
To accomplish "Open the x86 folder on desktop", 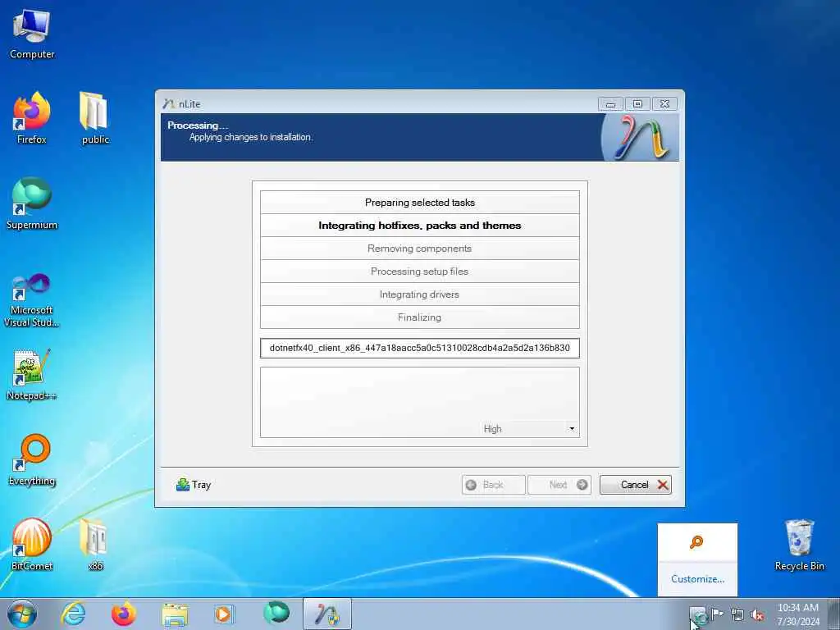I will click(x=95, y=545).
